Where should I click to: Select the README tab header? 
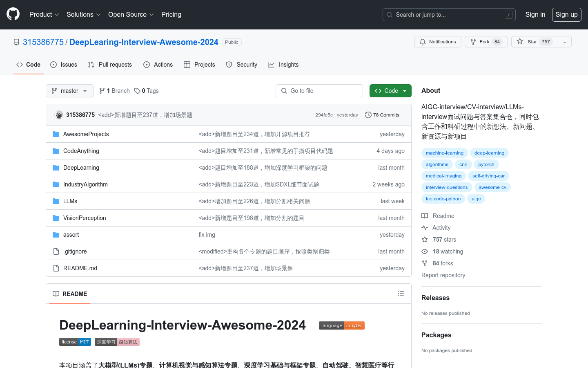(x=70, y=294)
